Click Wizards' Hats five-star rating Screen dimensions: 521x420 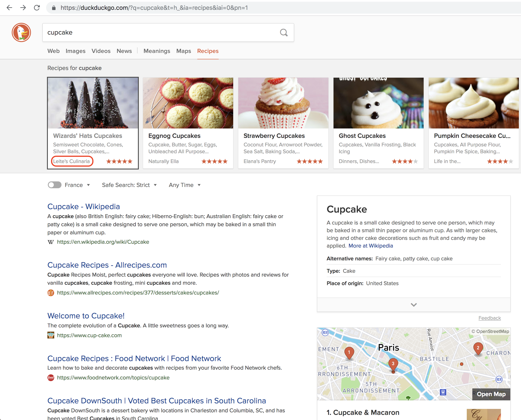[x=119, y=161]
